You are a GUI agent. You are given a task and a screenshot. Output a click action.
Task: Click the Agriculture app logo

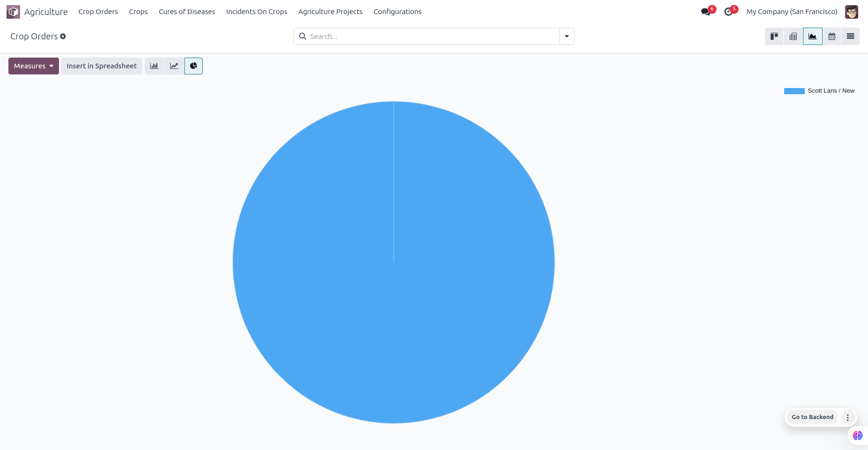click(13, 12)
